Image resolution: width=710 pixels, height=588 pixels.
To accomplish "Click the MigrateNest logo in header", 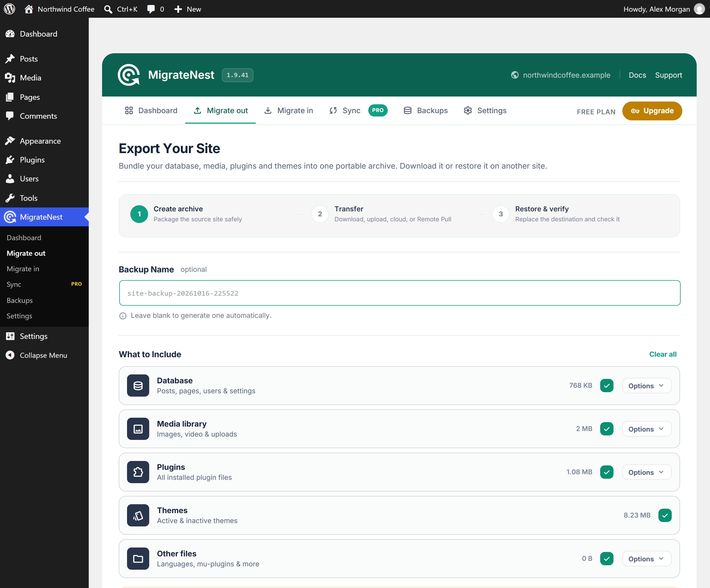I will click(x=129, y=75).
